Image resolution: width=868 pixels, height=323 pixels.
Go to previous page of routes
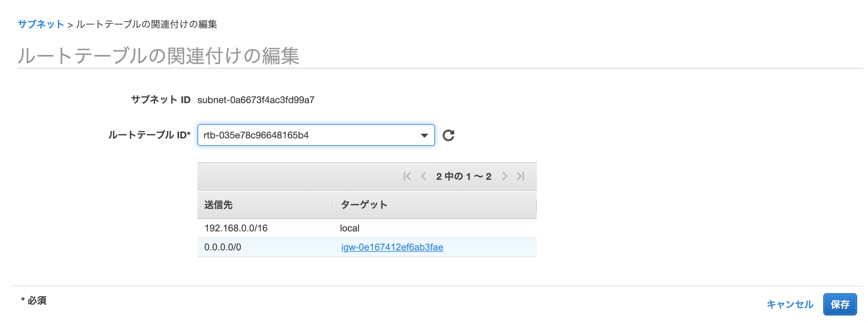(x=423, y=176)
